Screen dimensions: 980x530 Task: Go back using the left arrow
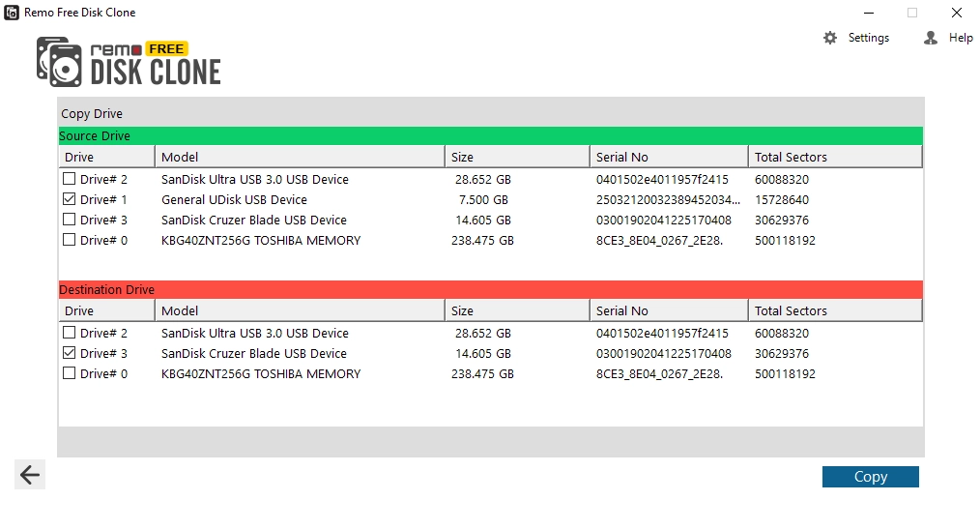30,475
